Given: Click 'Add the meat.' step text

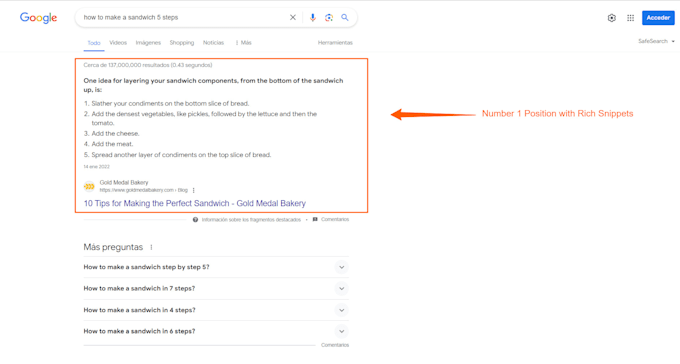Looking at the screenshot, I should (x=112, y=144).
